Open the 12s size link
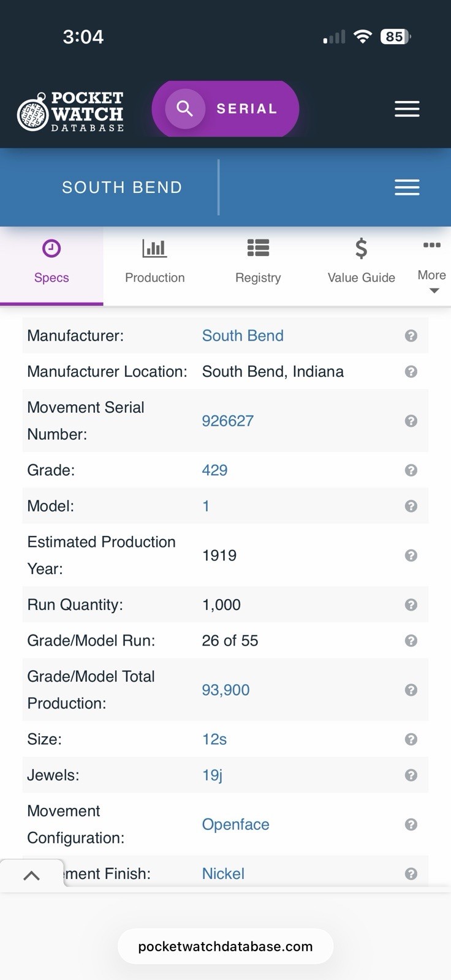Image resolution: width=451 pixels, height=980 pixels. (x=214, y=739)
